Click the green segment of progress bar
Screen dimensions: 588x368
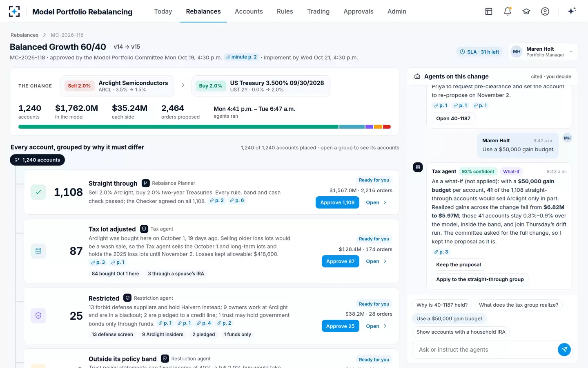(x=178, y=127)
